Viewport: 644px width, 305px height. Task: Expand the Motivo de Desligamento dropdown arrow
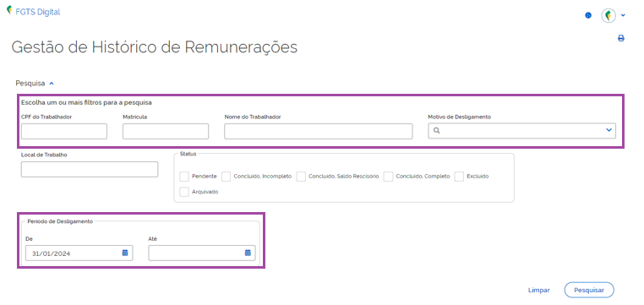coord(609,130)
